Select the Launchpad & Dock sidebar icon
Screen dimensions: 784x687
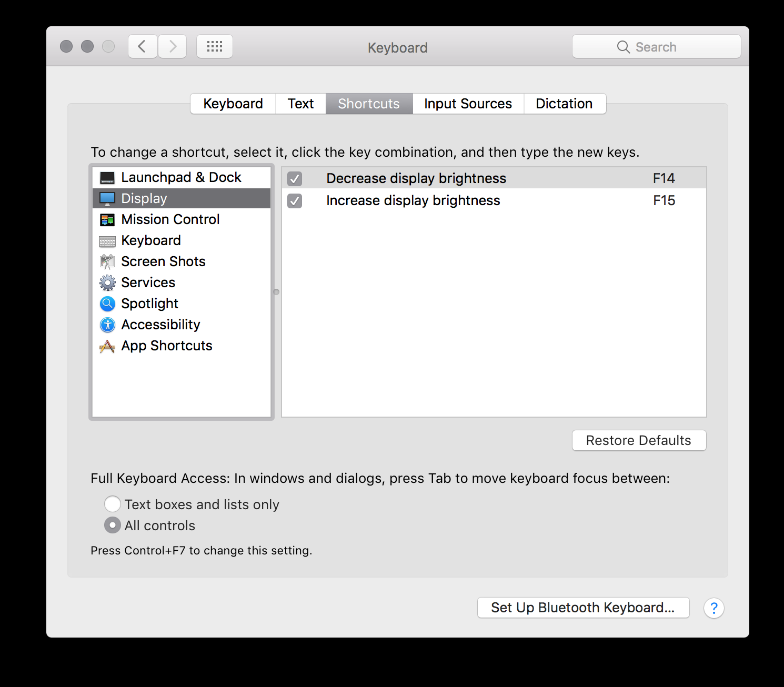point(107,177)
